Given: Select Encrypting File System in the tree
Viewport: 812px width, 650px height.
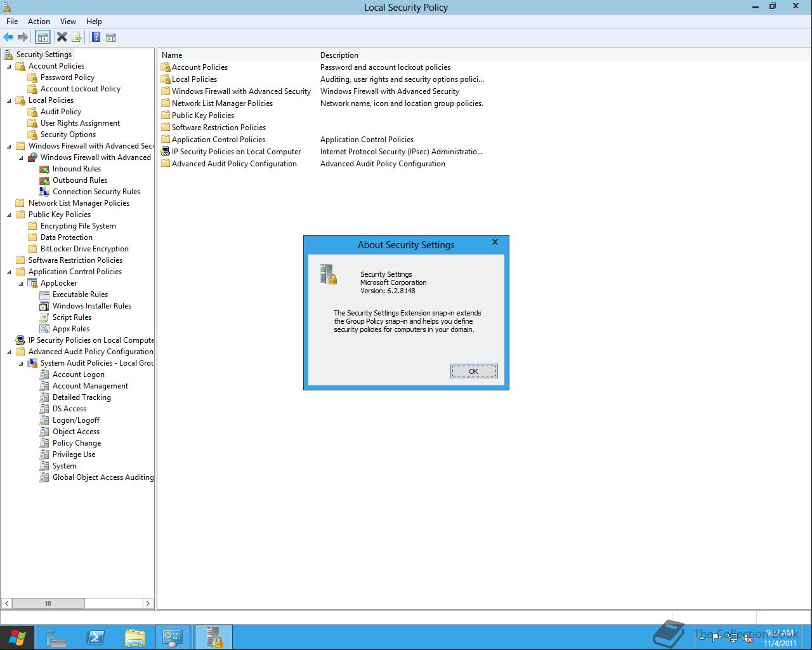Looking at the screenshot, I should (x=78, y=226).
